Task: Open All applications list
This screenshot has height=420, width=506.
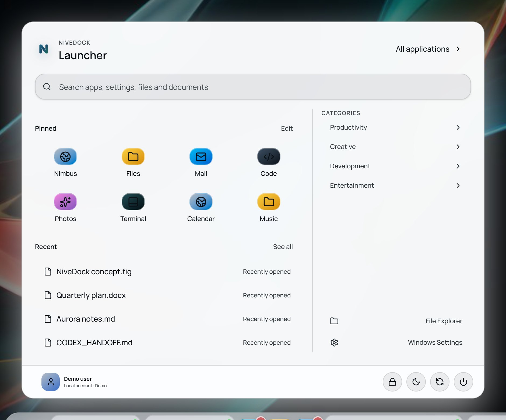Action: click(x=428, y=49)
